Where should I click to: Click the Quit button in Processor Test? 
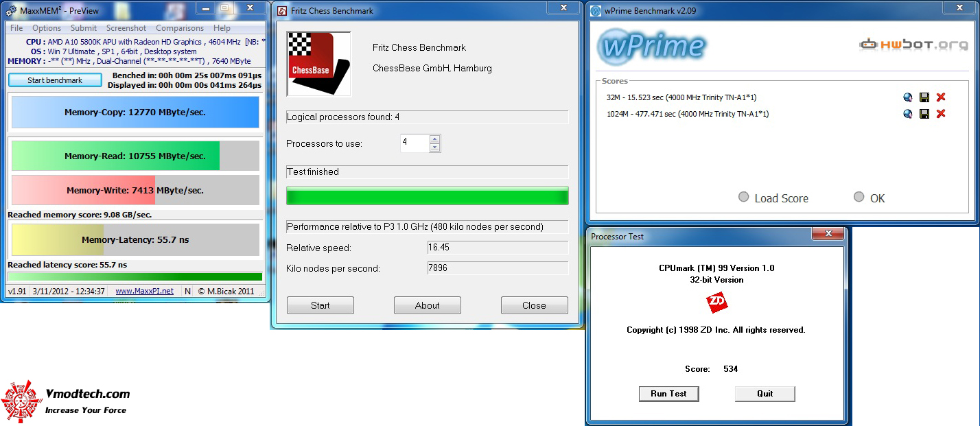point(765,394)
